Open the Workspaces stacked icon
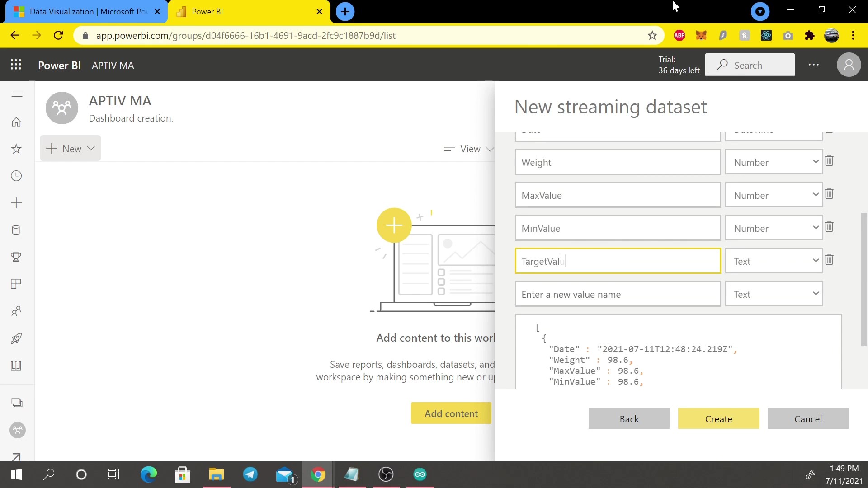 pos(16,402)
